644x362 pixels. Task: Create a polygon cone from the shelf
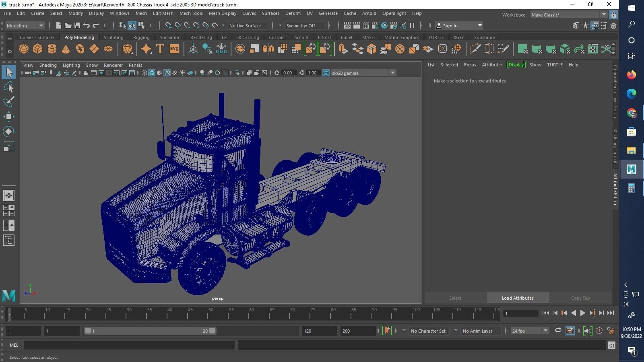point(66,49)
